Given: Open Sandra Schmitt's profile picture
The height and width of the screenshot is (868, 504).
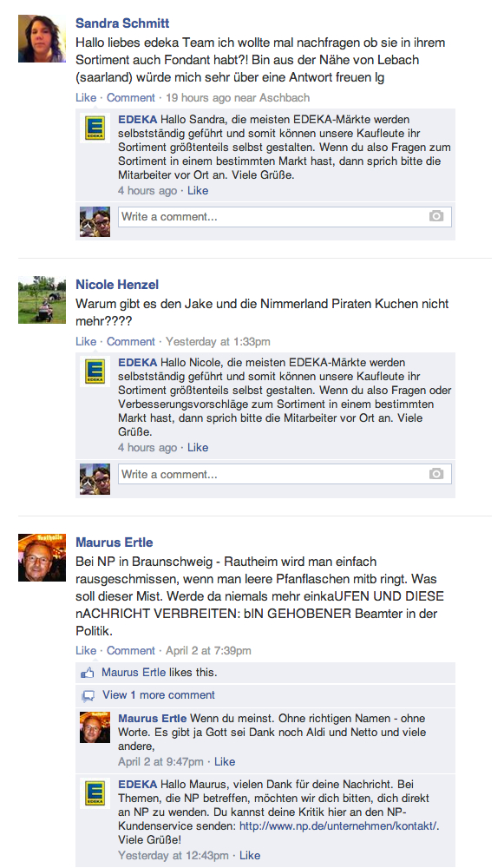Looking at the screenshot, I should click(42, 38).
